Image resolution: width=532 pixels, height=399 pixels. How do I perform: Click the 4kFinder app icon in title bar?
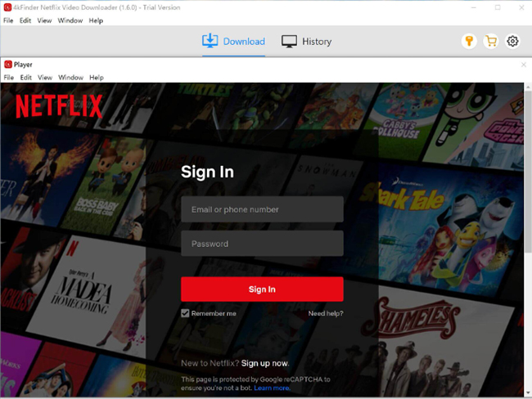pos(7,7)
